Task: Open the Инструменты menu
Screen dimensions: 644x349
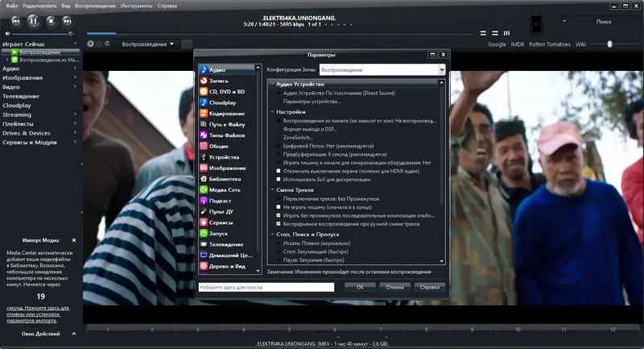Action: 136,6
